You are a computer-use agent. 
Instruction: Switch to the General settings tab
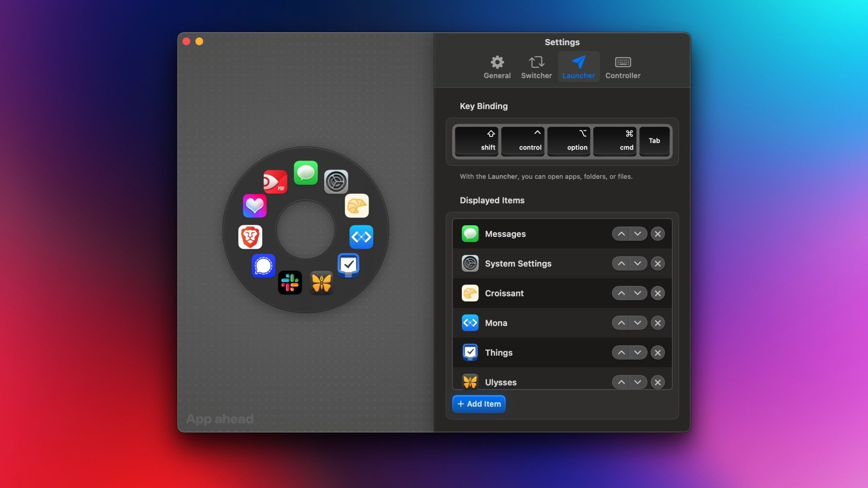tap(497, 66)
